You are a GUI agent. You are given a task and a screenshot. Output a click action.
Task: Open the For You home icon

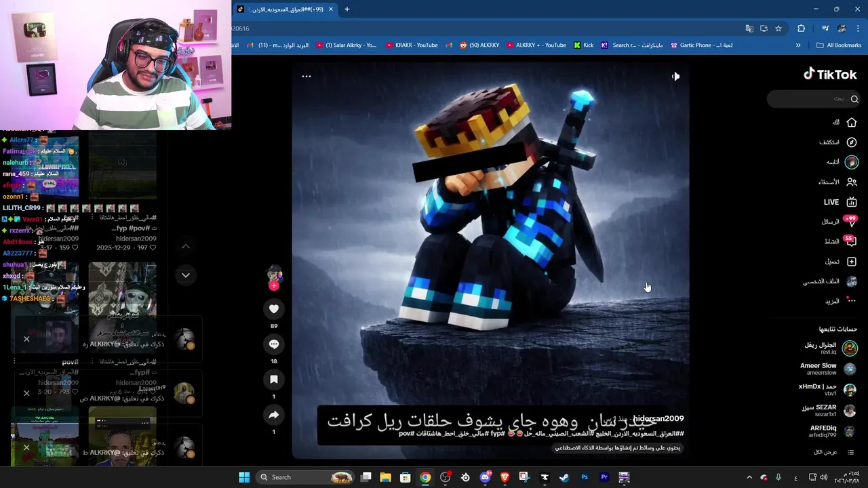tap(852, 123)
